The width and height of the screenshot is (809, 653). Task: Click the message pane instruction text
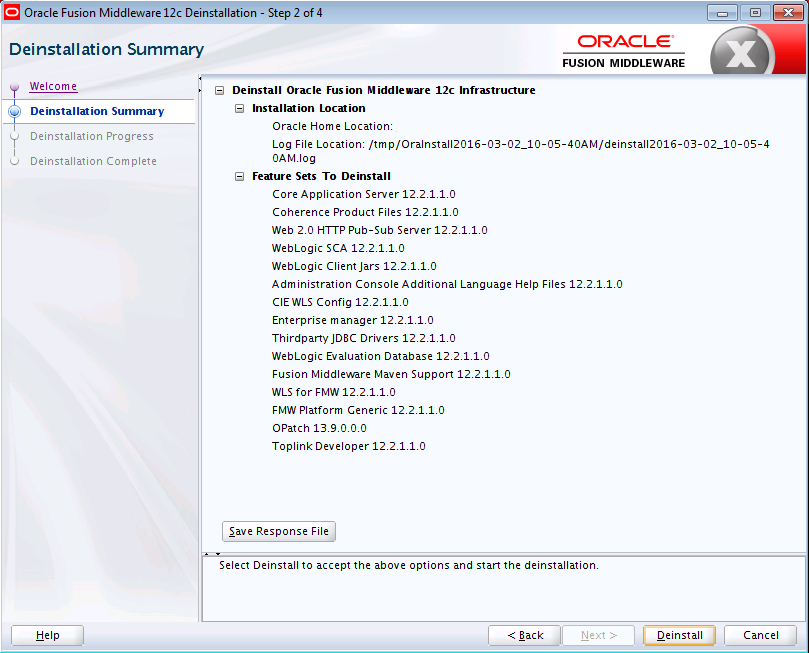[409, 566]
